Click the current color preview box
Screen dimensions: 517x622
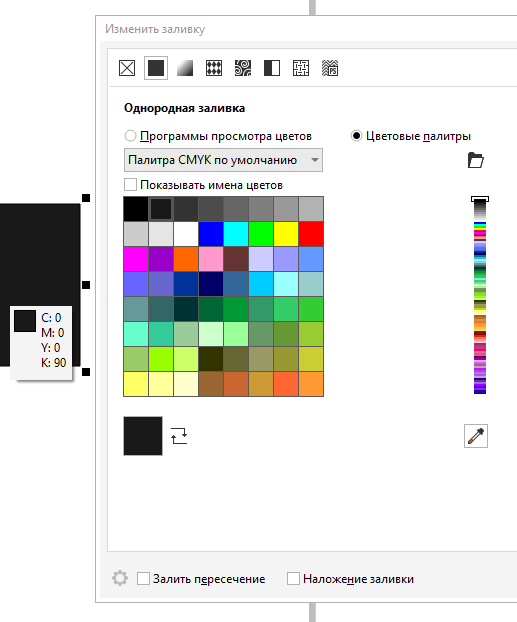143,436
